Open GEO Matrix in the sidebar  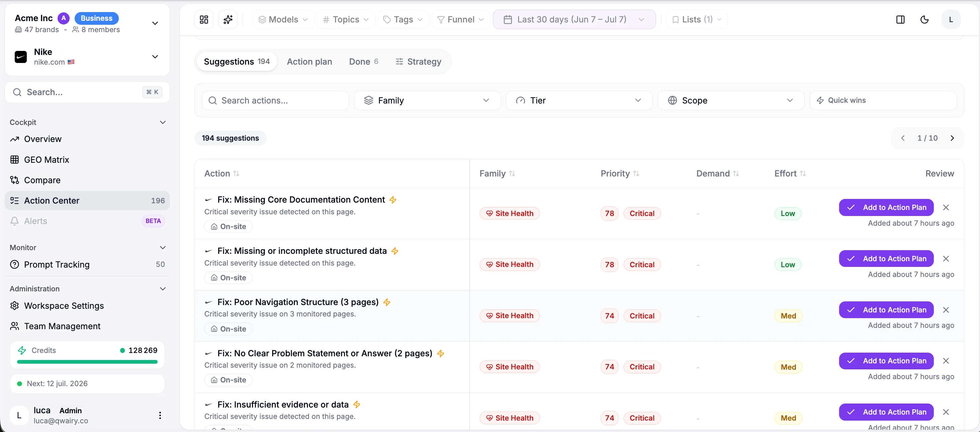87,160
